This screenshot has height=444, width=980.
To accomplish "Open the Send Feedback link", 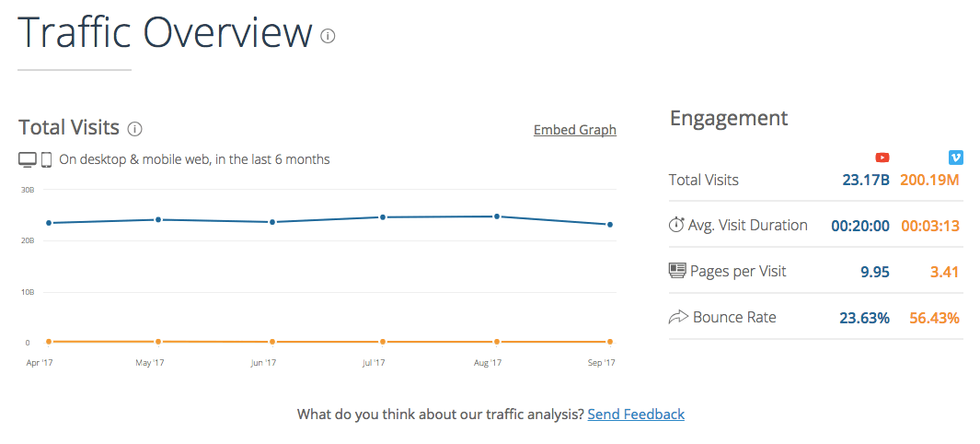I will pyautogui.click(x=636, y=415).
